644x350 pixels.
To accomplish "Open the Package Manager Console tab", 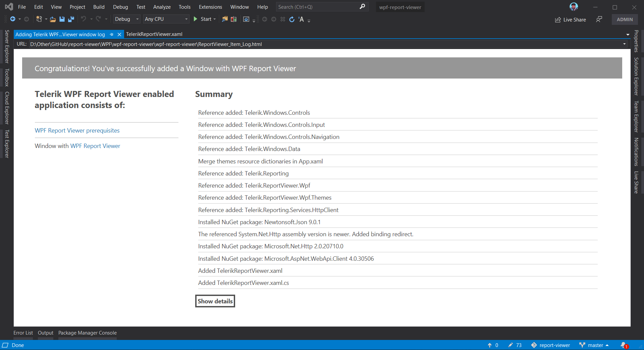I will [x=88, y=333].
